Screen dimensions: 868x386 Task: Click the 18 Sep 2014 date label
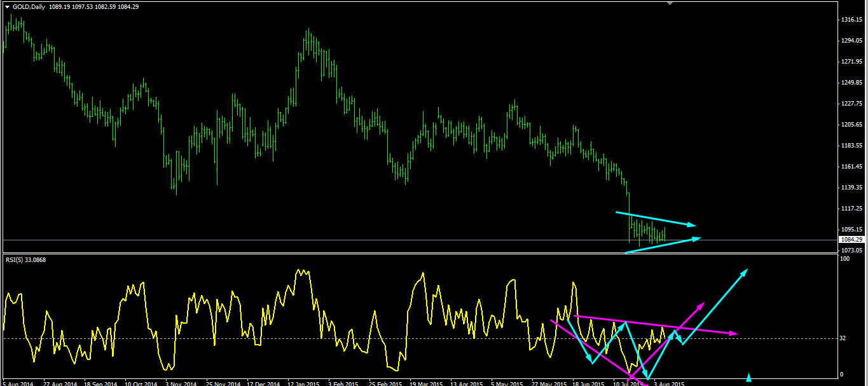pyautogui.click(x=100, y=383)
